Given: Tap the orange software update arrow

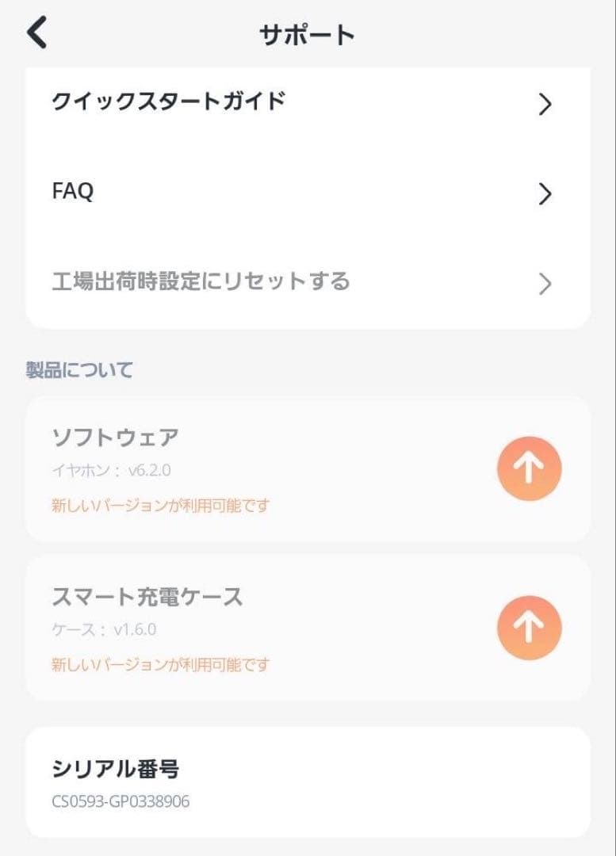Looking at the screenshot, I should click(x=529, y=469).
